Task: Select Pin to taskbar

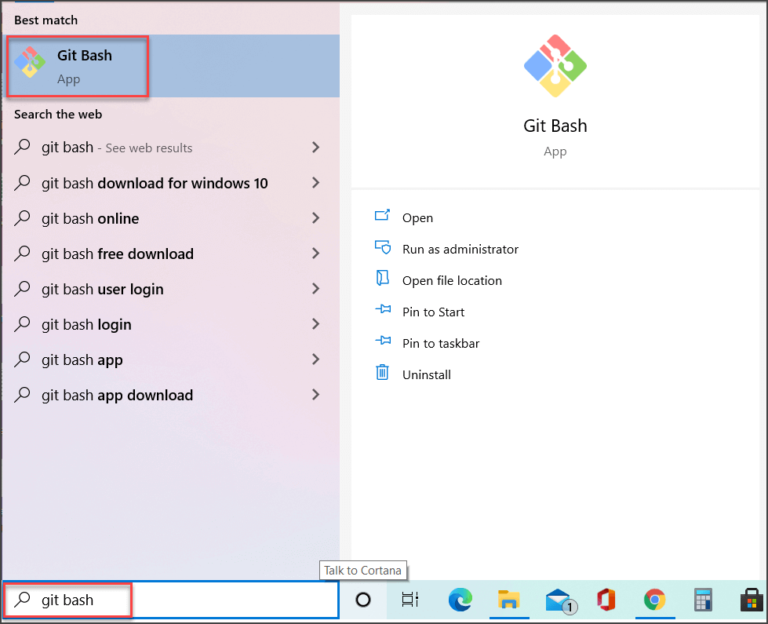Action: tap(440, 343)
